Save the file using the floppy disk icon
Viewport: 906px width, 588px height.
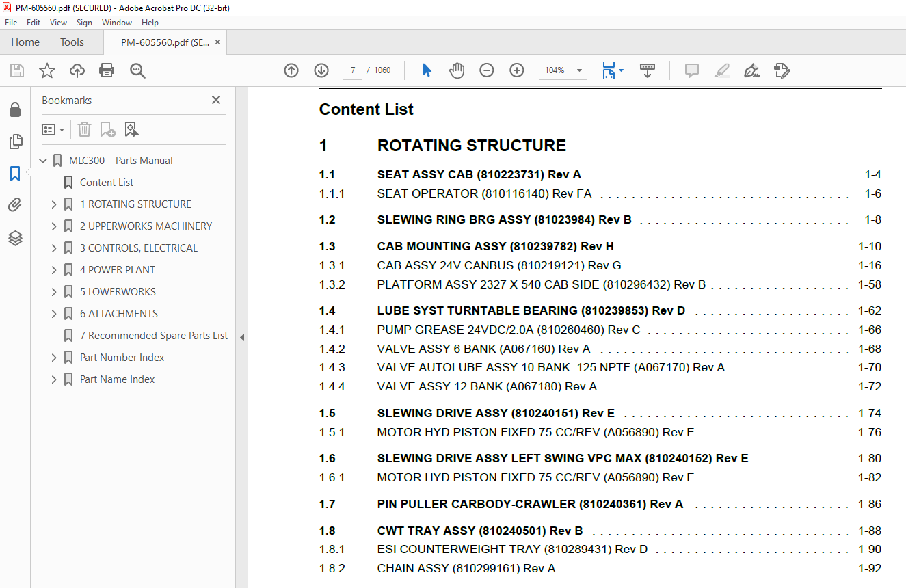[17, 70]
